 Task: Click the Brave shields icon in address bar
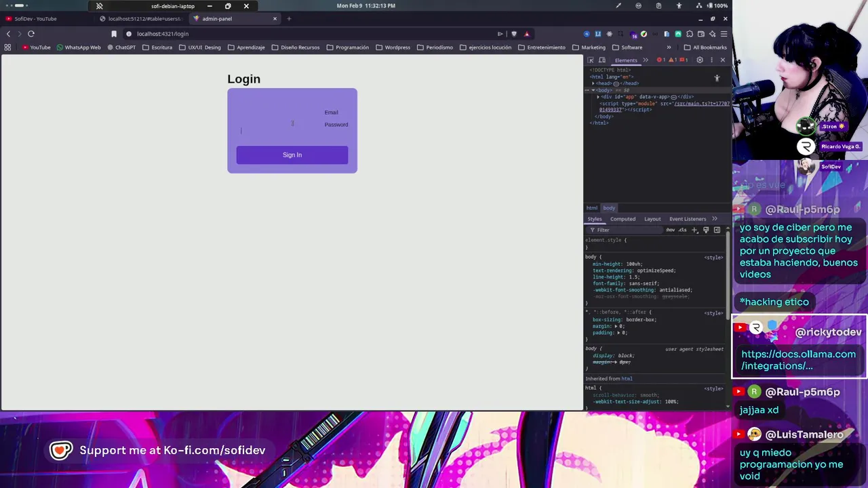(514, 33)
